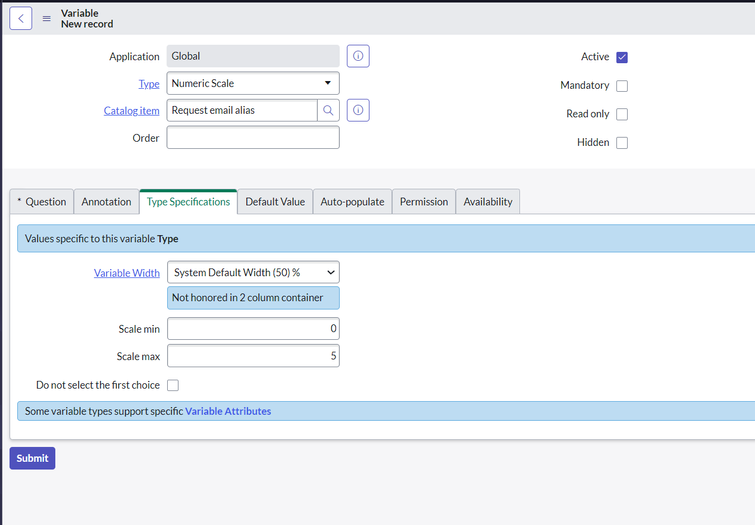Click the Submit button
The image size is (755, 525).
point(32,458)
